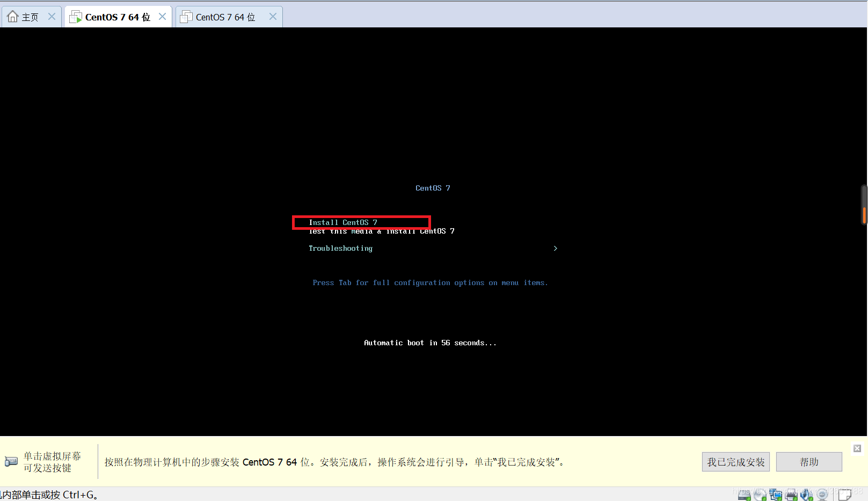Click the orange scrollbar handle at right edge

coord(864,215)
